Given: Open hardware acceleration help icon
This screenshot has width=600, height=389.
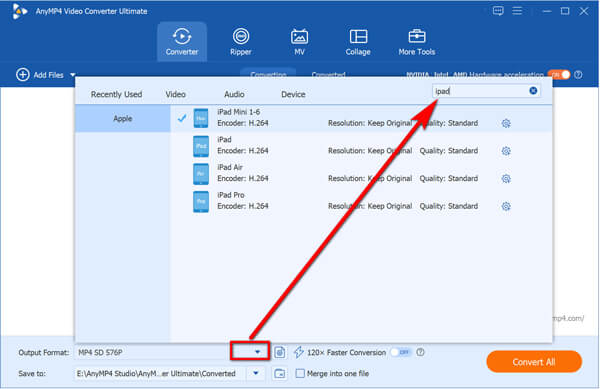Looking at the screenshot, I should pyautogui.click(x=578, y=75).
